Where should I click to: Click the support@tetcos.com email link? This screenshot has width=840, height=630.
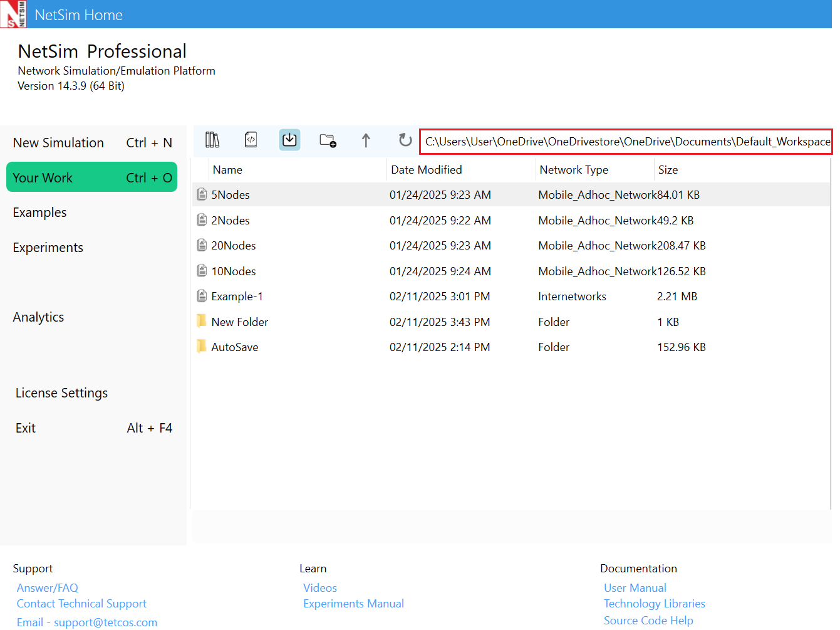click(x=105, y=622)
